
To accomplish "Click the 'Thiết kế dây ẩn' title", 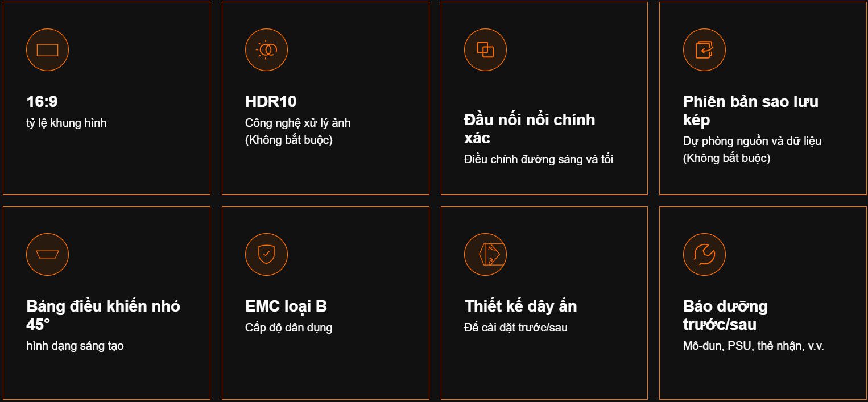I will 520,306.
